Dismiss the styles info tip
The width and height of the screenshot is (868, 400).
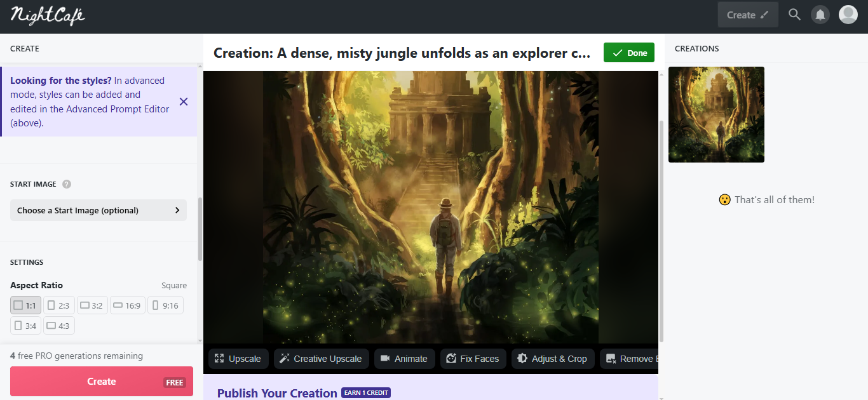[183, 101]
